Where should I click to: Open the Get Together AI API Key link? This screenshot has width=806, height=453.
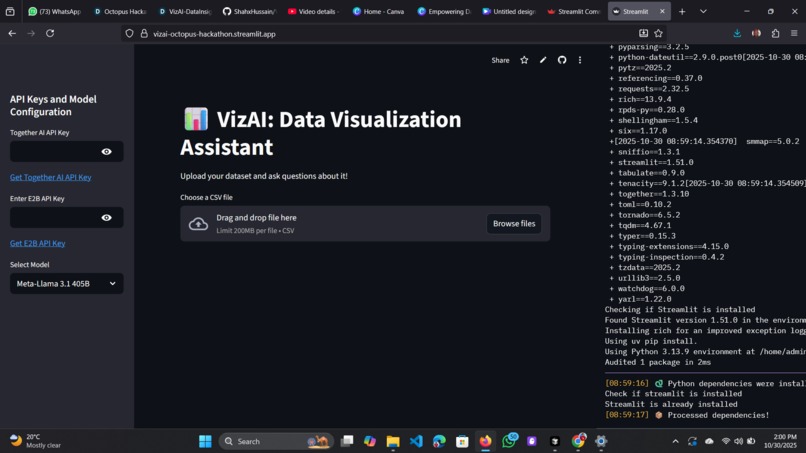(50, 177)
